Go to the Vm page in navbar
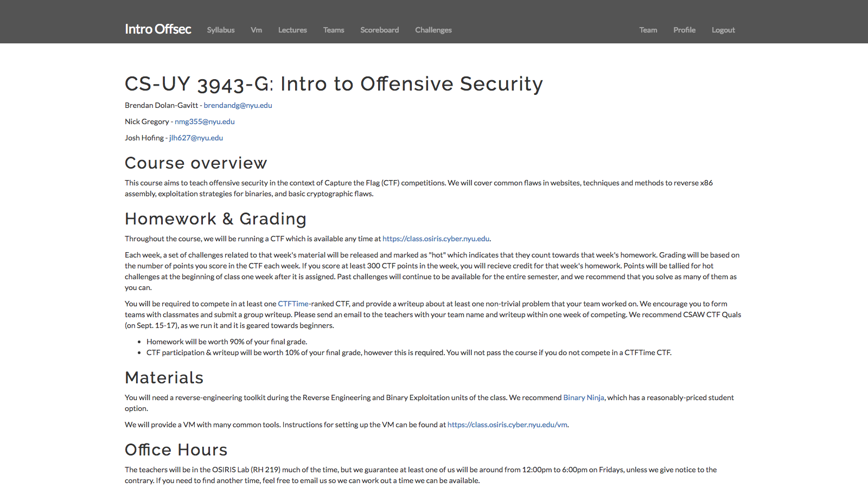 pyautogui.click(x=256, y=30)
